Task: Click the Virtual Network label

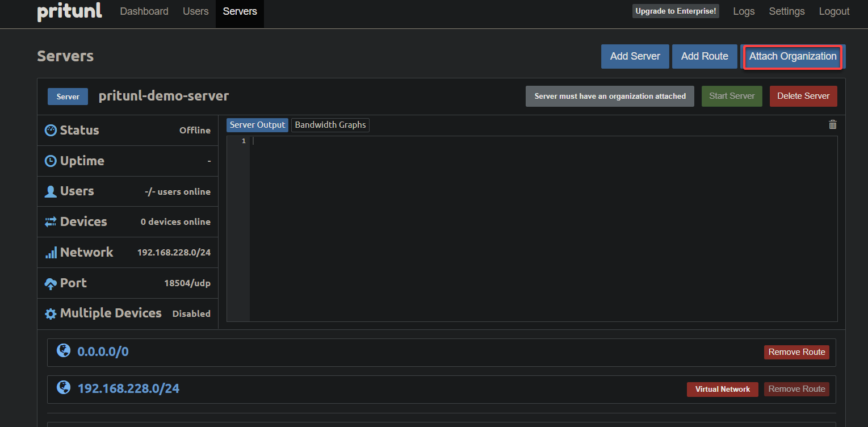Action: (x=723, y=389)
